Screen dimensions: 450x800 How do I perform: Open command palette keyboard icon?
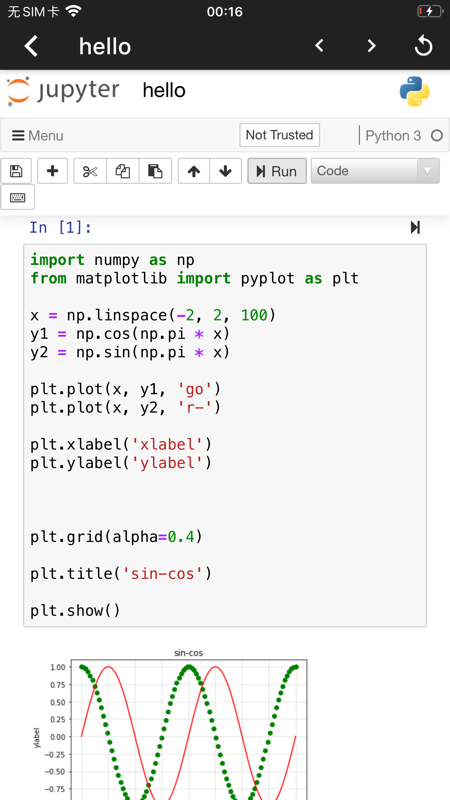(17, 197)
